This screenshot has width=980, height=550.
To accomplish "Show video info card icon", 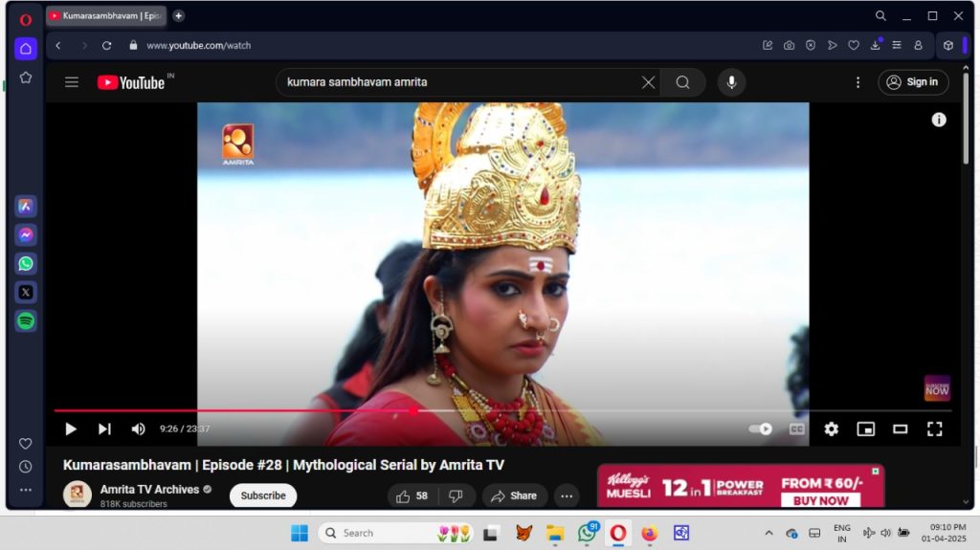I will tap(939, 120).
